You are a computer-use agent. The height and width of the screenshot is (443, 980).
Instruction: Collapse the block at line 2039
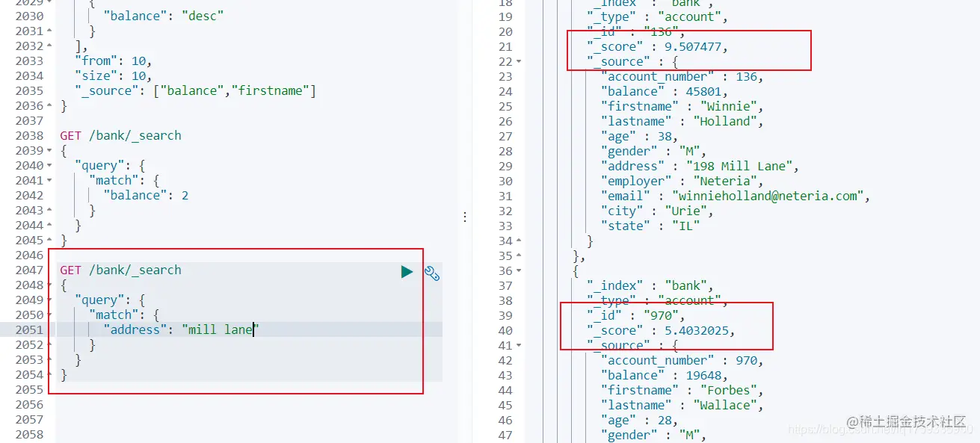pos(49,151)
